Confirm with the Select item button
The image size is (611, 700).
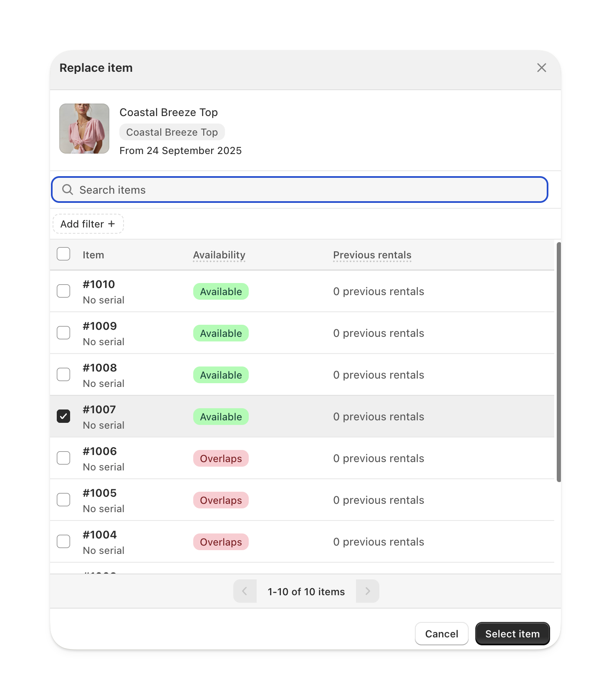tap(513, 634)
